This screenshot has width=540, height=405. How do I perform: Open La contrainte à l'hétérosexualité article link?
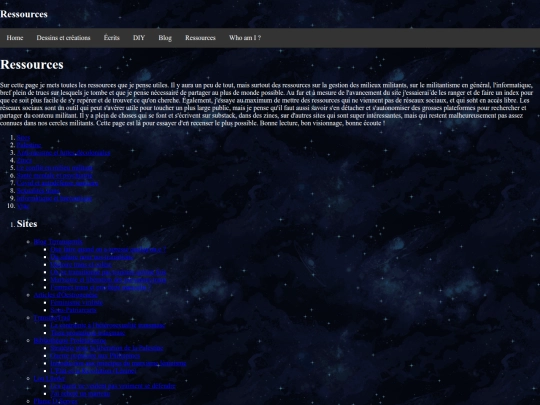pos(108,325)
